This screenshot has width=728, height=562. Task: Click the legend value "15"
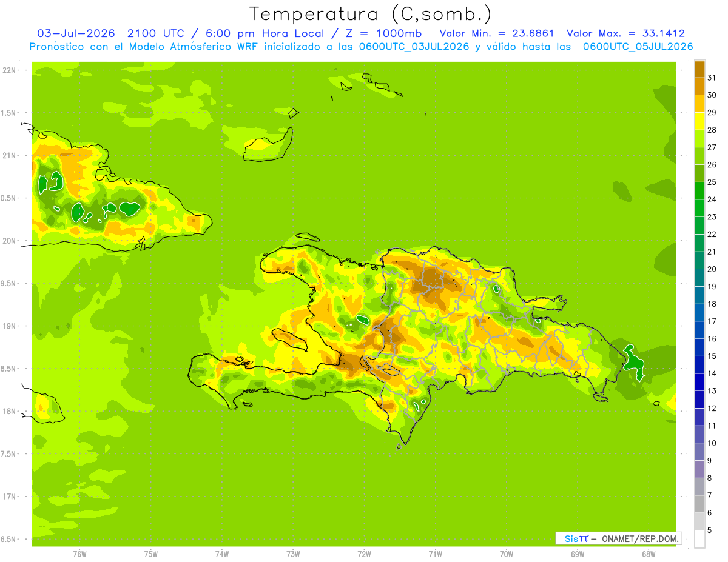(x=712, y=356)
